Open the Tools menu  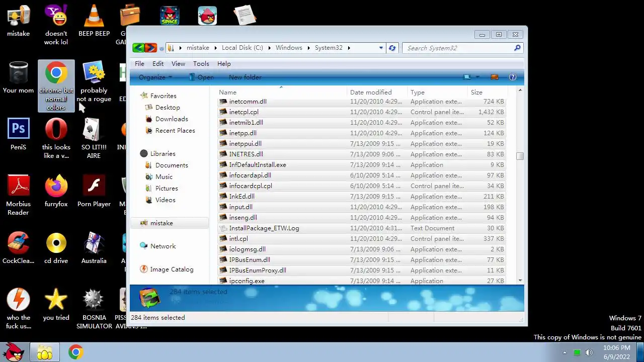(x=201, y=64)
